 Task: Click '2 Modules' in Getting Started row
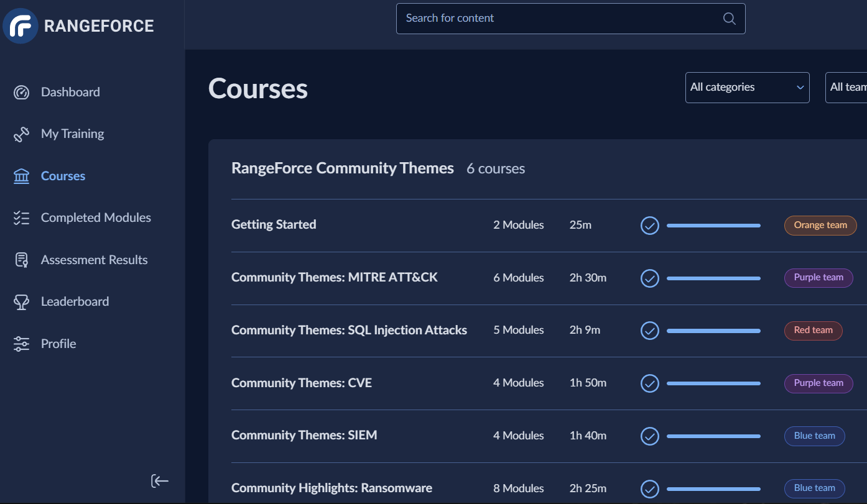tap(519, 225)
